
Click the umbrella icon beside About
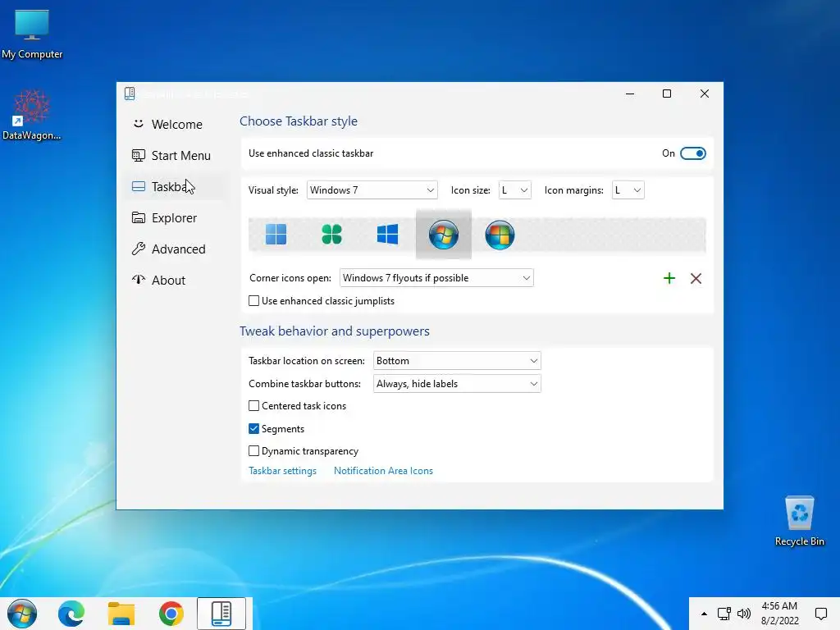[138, 280]
